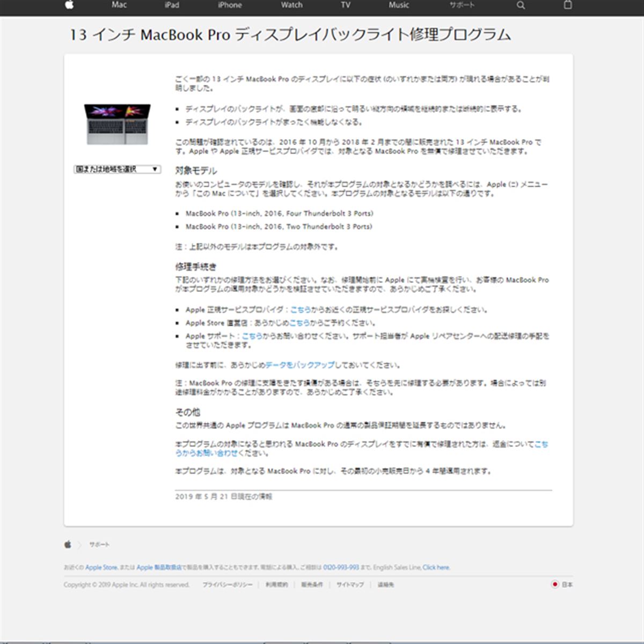Click the サポート breadcrumb link in footer

tap(99, 545)
